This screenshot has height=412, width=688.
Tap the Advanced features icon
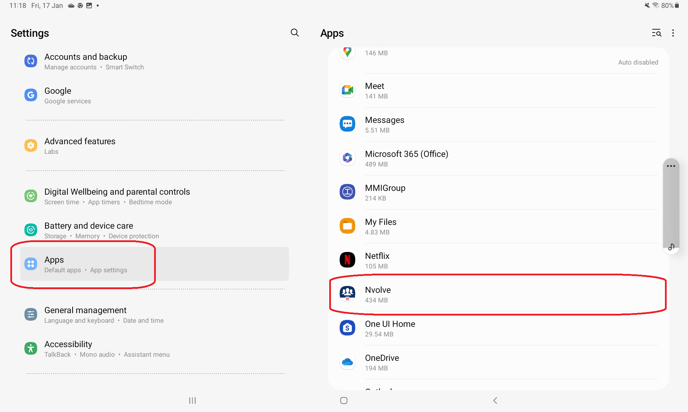click(x=31, y=145)
